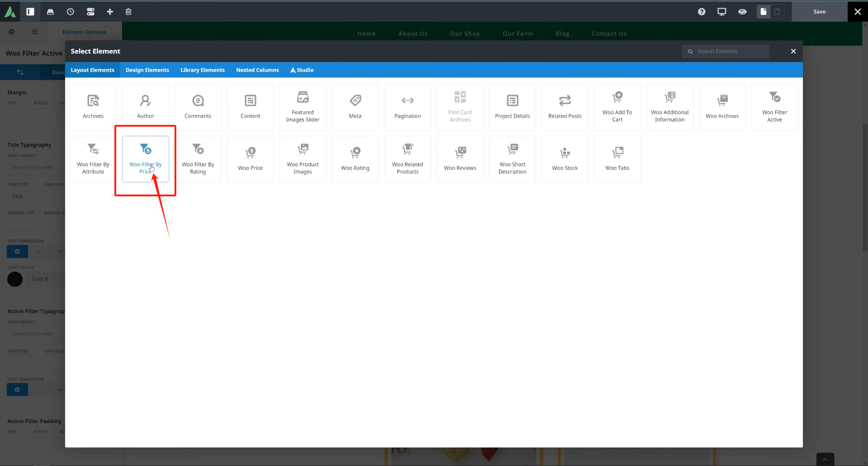Select the Woo Filter By Price element
Viewport: 868px width, 466px height.
tap(145, 159)
